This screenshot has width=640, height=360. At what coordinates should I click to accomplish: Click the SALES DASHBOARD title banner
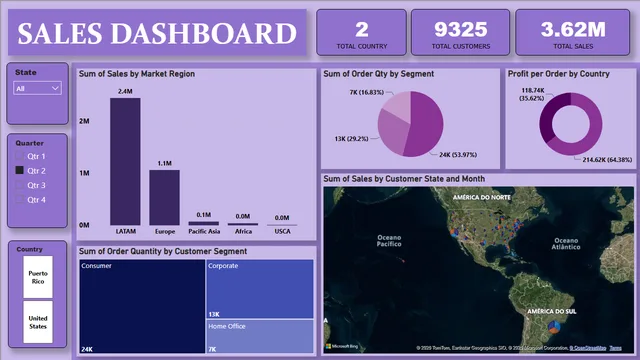(157, 33)
